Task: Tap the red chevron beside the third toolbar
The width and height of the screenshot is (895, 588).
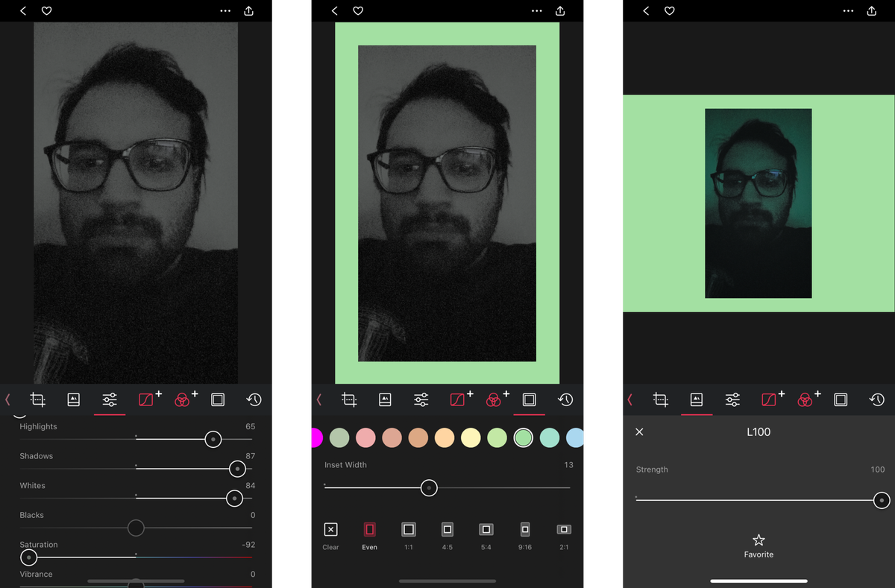Action: coord(629,399)
